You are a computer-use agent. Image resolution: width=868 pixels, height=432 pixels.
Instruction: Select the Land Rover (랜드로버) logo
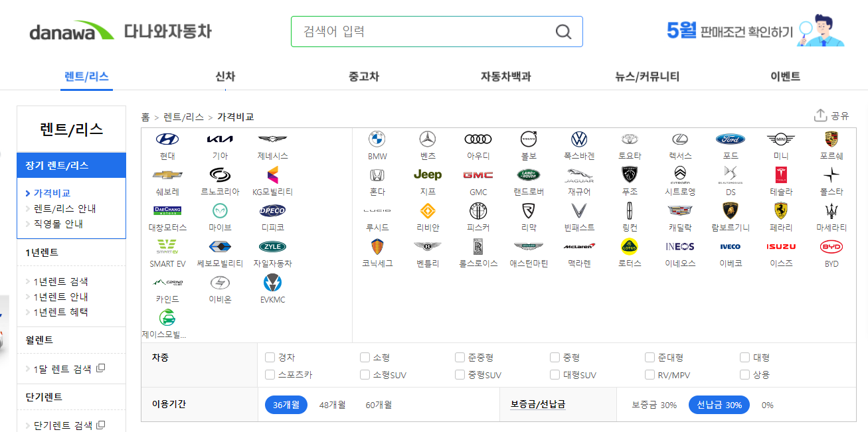pos(529,175)
